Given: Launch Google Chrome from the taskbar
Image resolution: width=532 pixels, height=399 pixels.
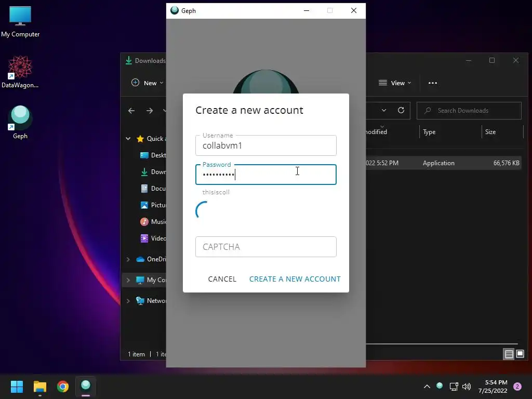Looking at the screenshot, I should [x=63, y=387].
